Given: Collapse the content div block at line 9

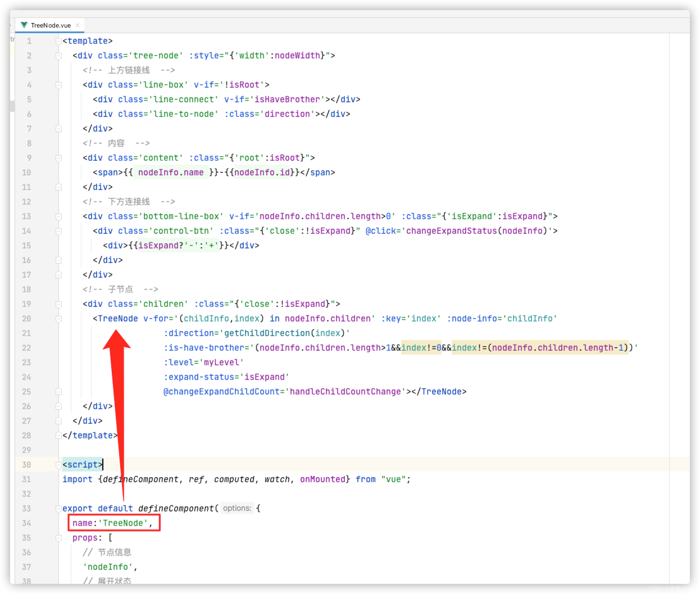Looking at the screenshot, I should tap(59, 158).
